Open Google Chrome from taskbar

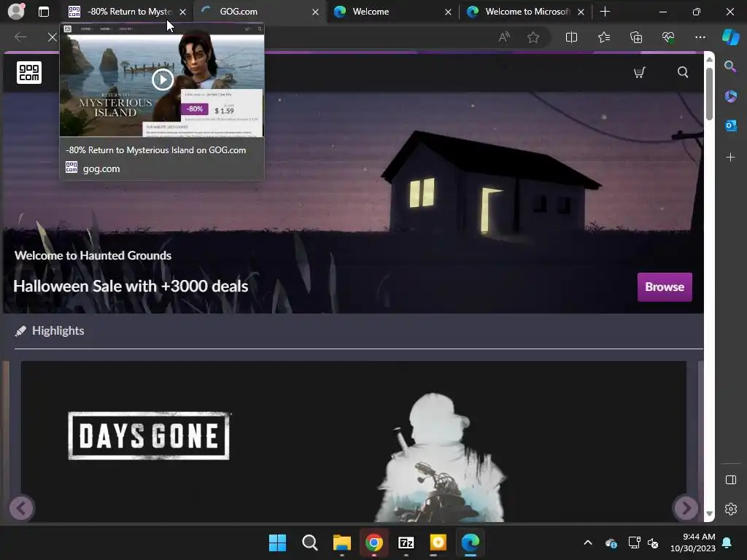click(374, 542)
